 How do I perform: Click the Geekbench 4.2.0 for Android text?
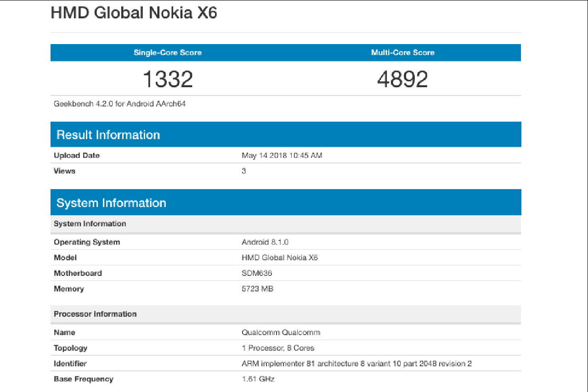(119, 104)
